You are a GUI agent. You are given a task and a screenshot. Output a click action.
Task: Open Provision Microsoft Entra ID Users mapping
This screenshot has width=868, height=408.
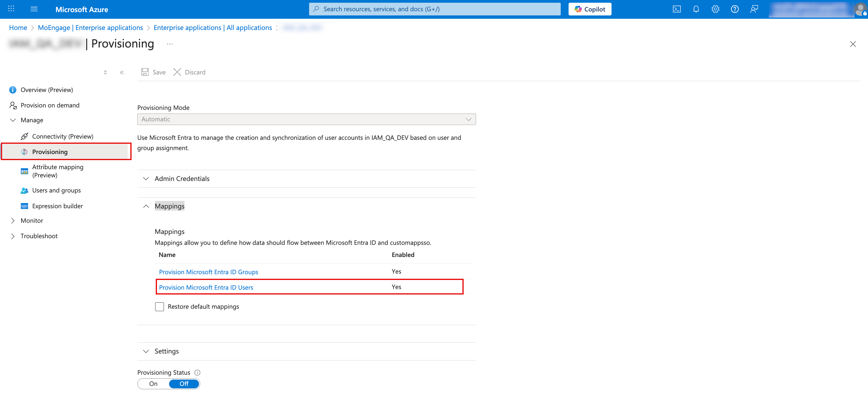(x=206, y=287)
